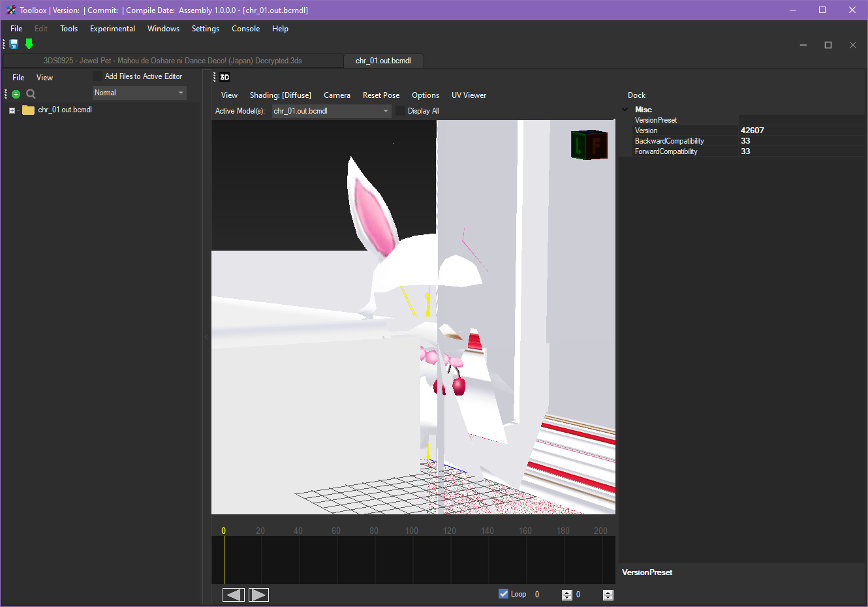The height and width of the screenshot is (607, 868).
Task: Open the Settings menu
Action: [206, 29]
